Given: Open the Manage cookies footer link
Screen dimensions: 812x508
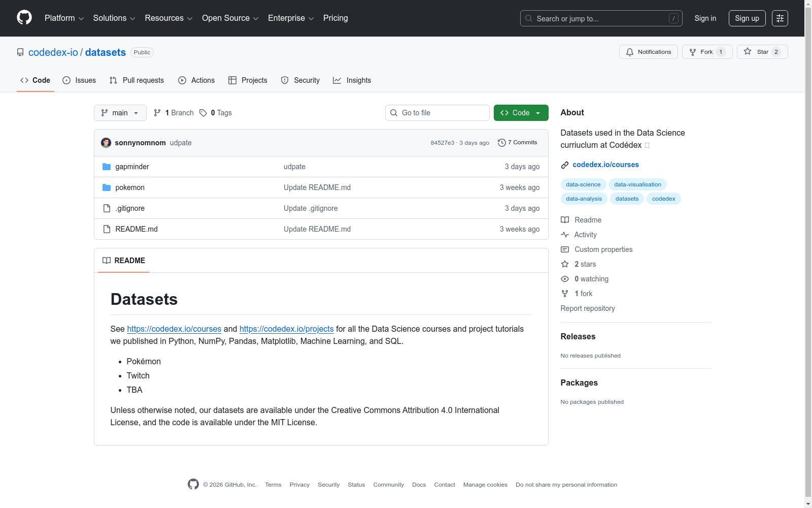Looking at the screenshot, I should click(485, 485).
